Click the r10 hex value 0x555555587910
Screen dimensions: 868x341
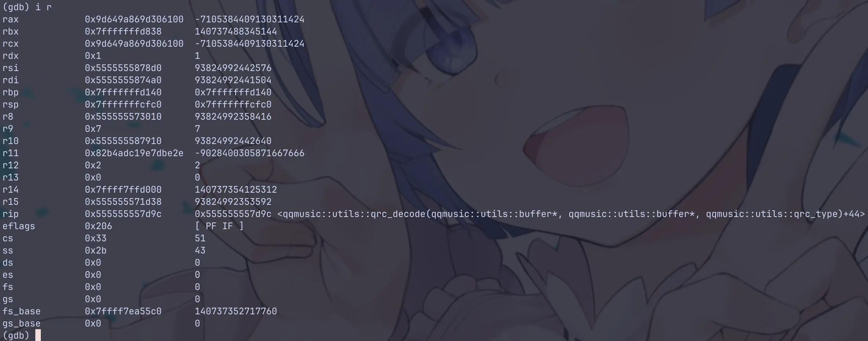click(x=123, y=141)
